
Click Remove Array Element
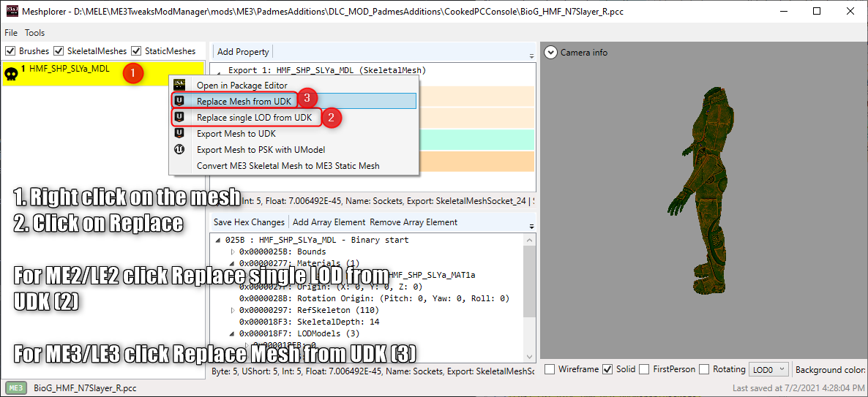tap(414, 222)
